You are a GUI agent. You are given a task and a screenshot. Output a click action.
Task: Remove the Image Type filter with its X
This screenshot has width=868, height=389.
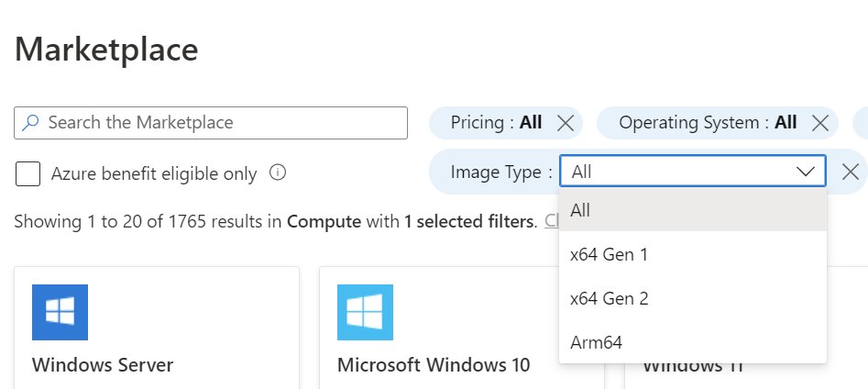(x=851, y=172)
